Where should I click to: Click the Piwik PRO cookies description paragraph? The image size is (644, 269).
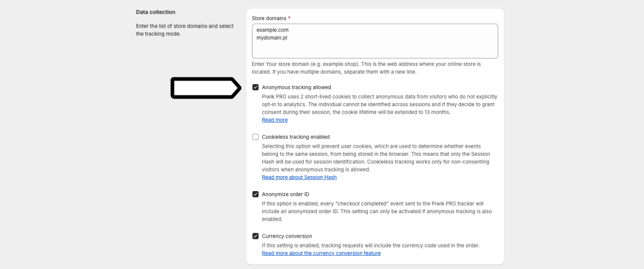(x=379, y=104)
